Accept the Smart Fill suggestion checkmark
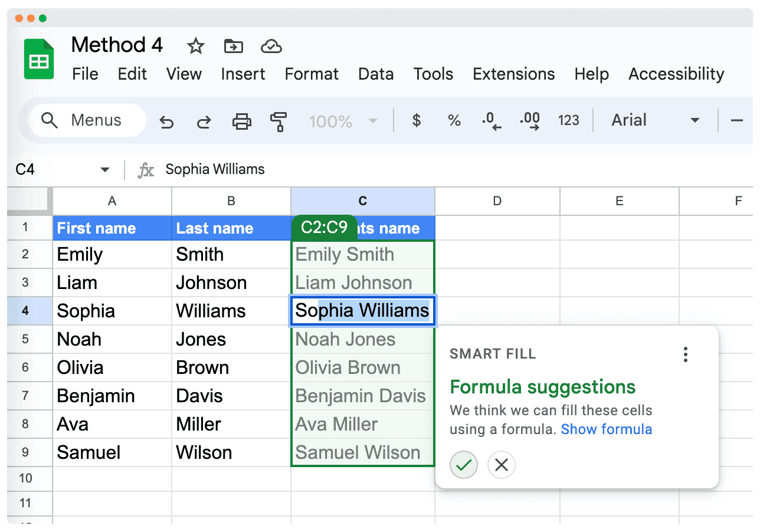760x532 pixels. click(464, 465)
